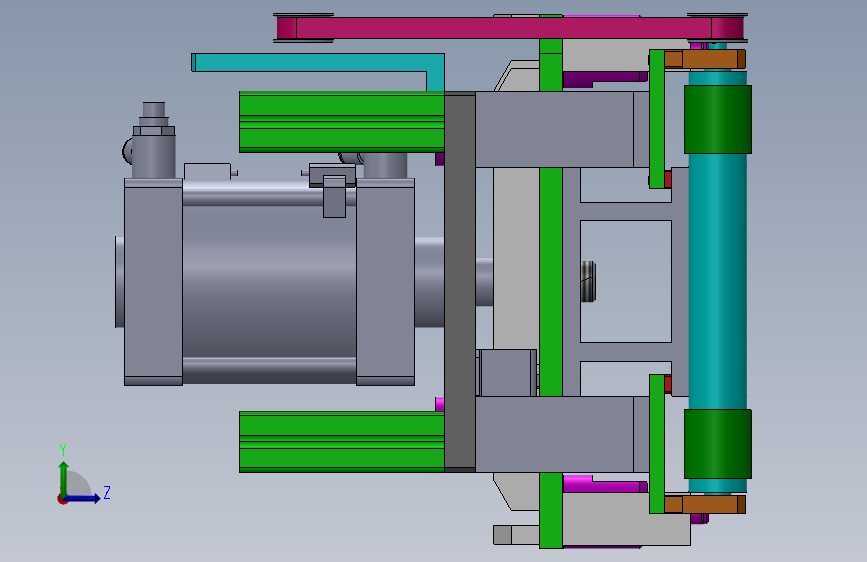The width and height of the screenshot is (867, 562).
Task: Click the Y axis label on the triad
Action: click(63, 450)
